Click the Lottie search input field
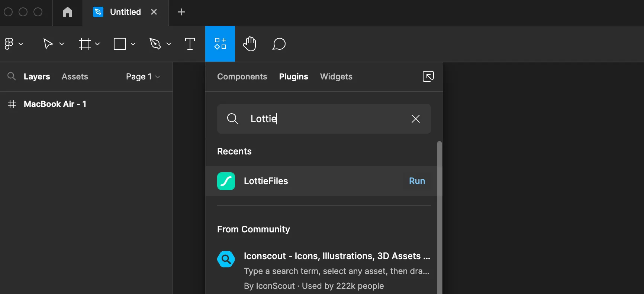This screenshot has width=644, height=294. 327,119
